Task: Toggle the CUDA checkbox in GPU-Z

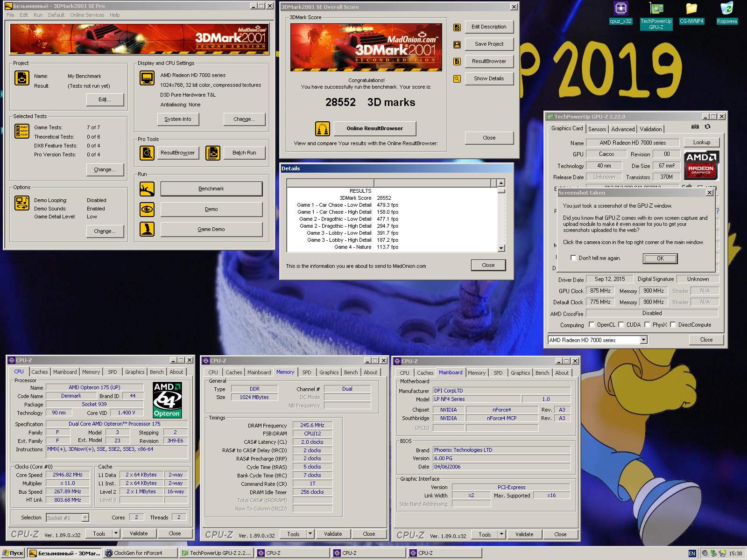Action: [621, 325]
